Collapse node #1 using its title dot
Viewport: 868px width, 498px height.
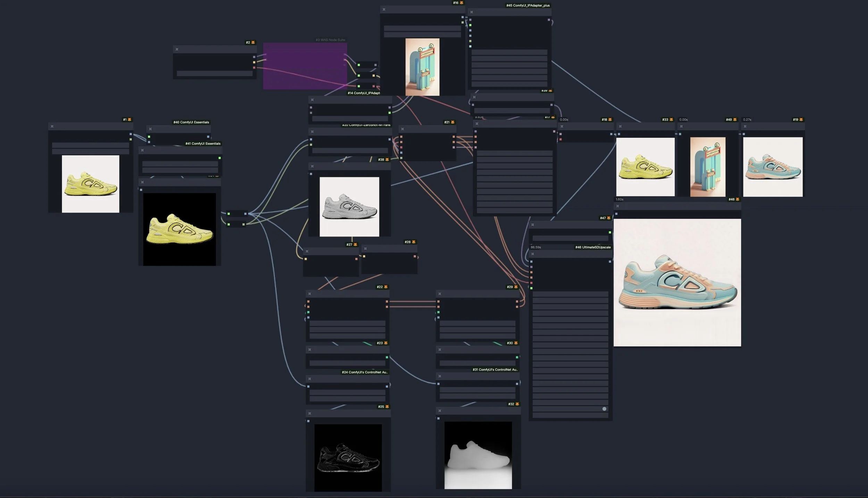52,126
